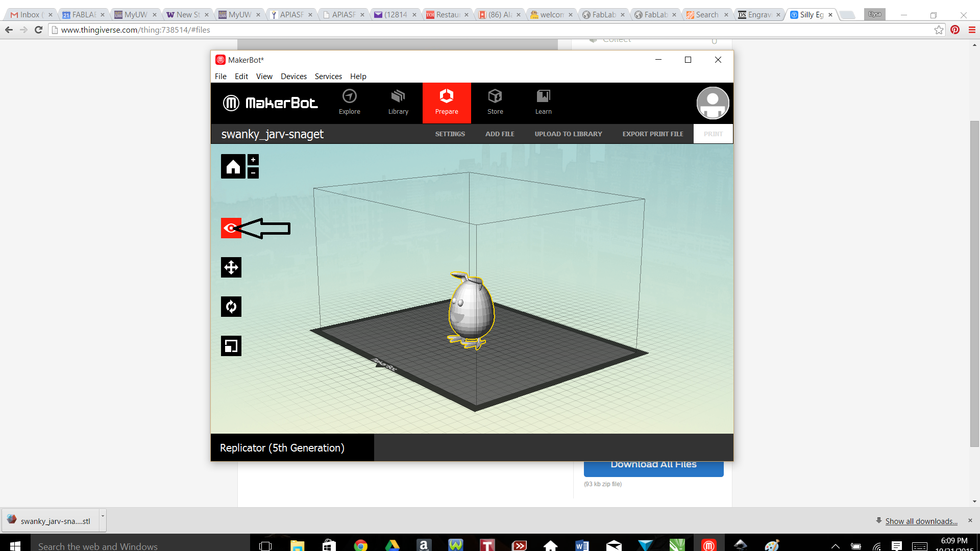Open the Learn section
Image resolution: width=980 pixels, height=551 pixels.
(543, 102)
